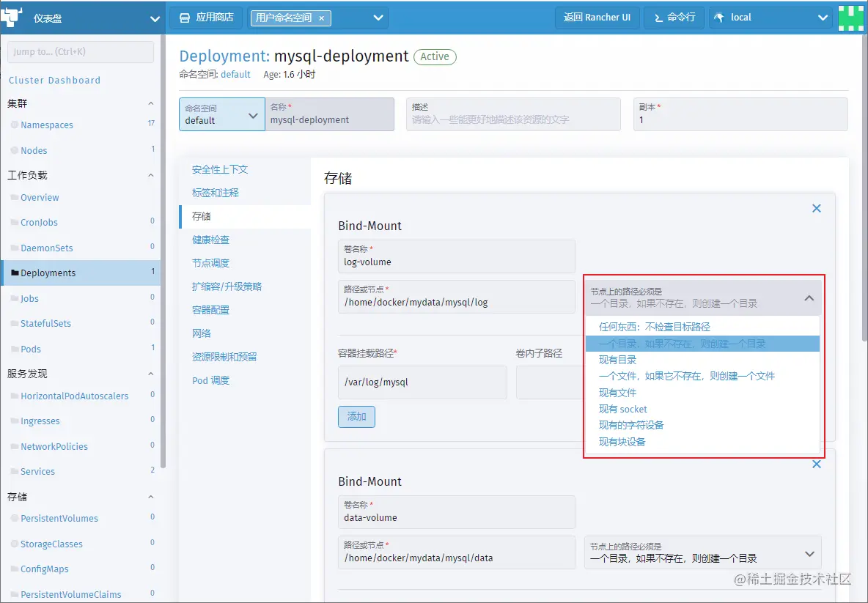The height and width of the screenshot is (603, 868).
Task: Open Jobs in sidebar
Action: (30, 298)
